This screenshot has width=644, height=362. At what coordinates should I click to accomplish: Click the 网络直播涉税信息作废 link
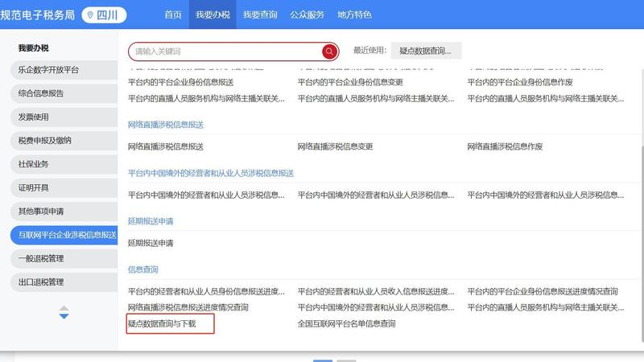[506, 146]
